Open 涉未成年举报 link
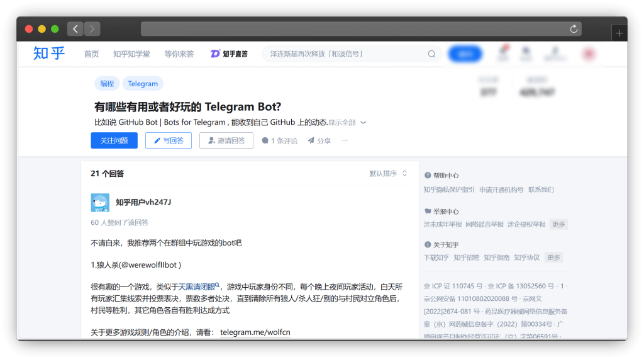Image resolution: width=644 pixels, height=357 pixels. (443, 224)
